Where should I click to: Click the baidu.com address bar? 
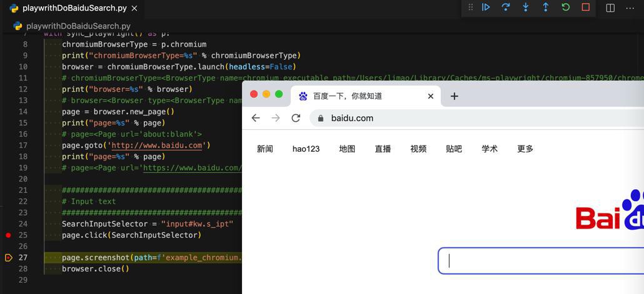pos(438,118)
